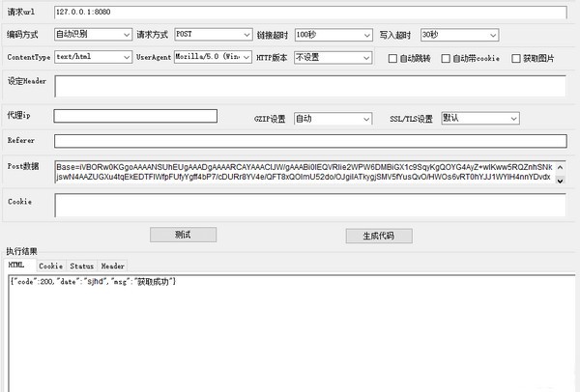The height and width of the screenshot is (392, 580).
Task: Click the 生成代码 button
Action: click(379, 236)
